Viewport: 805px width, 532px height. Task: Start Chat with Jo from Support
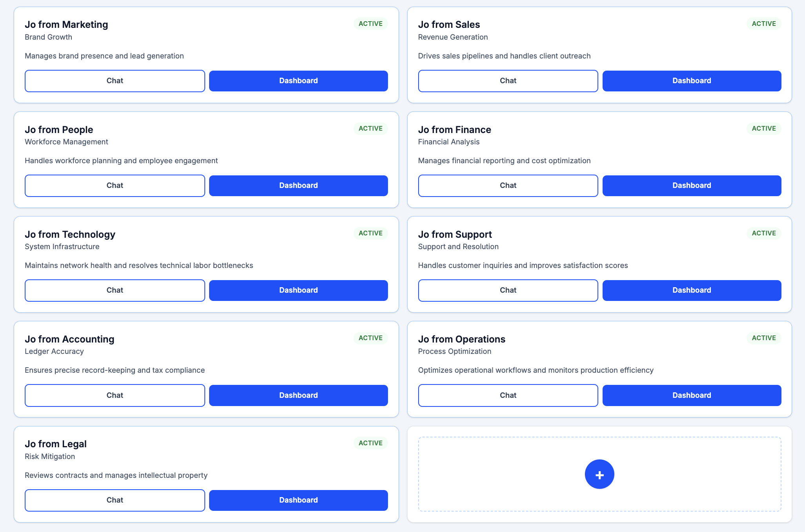click(x=508, y=290)
